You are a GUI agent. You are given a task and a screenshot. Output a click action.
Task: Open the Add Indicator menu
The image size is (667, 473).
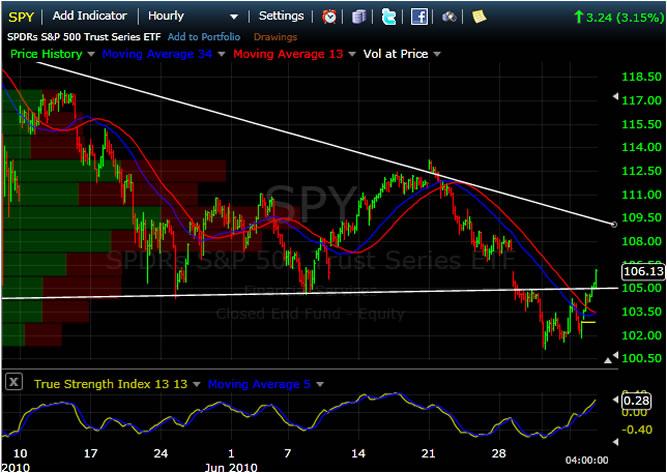(90, 16)
